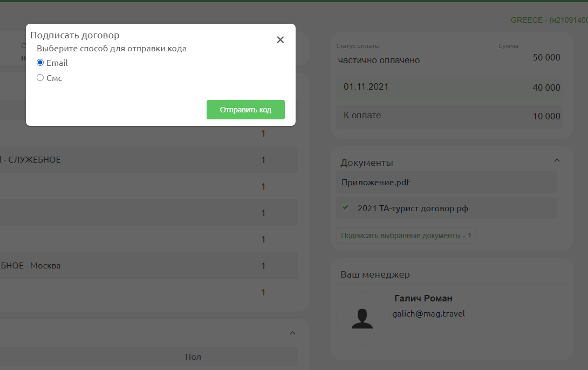This screenshot has width=588, height=370.
Task: Click the К оплате row label
Action: 363,115
